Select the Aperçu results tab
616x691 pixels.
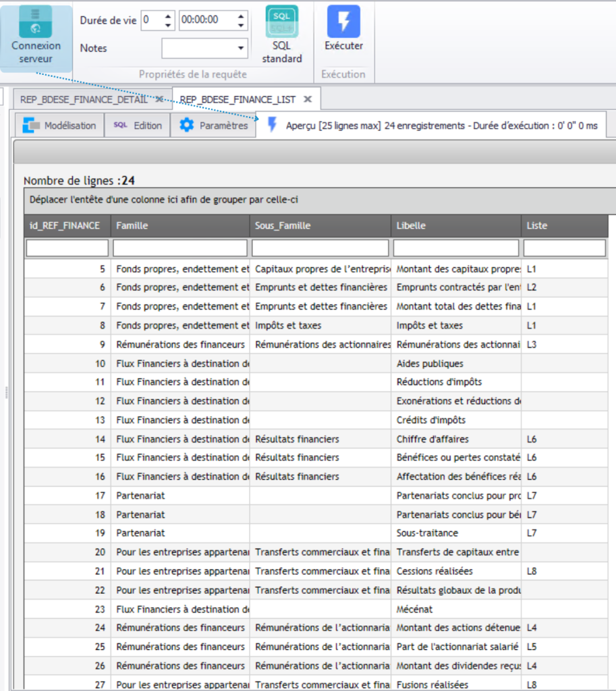point(432,125)
